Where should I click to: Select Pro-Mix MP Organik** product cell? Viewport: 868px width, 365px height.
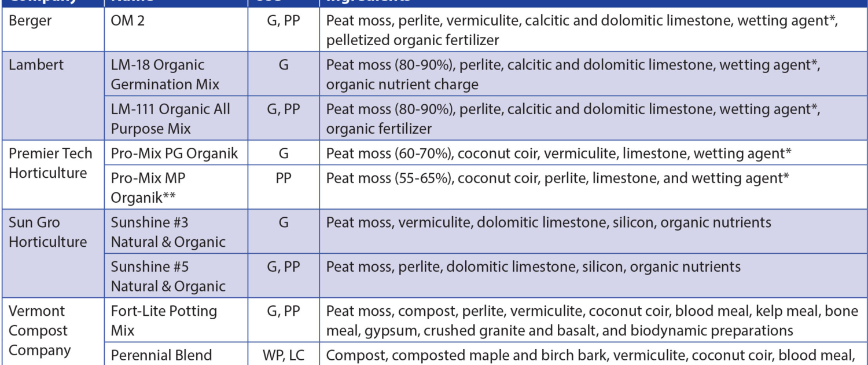point(148,187)
